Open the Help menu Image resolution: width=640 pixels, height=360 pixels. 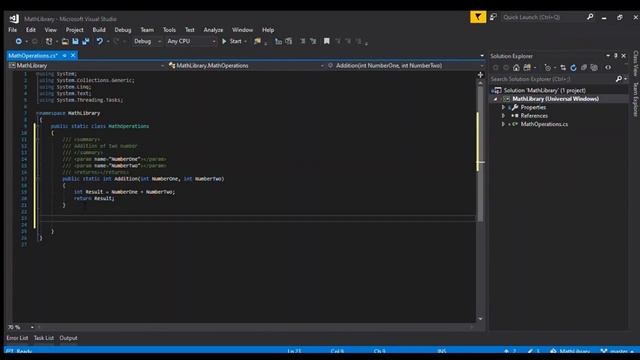[x=268, y=30]
